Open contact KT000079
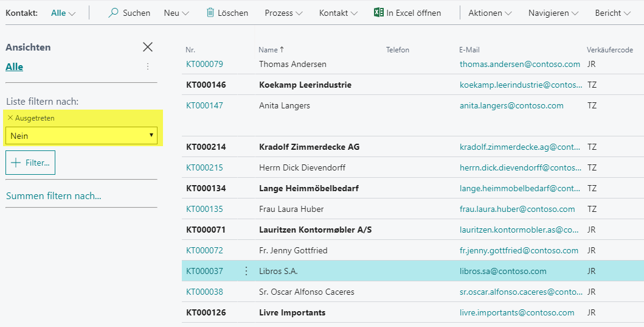644x327 pixels. click(204, 64)
